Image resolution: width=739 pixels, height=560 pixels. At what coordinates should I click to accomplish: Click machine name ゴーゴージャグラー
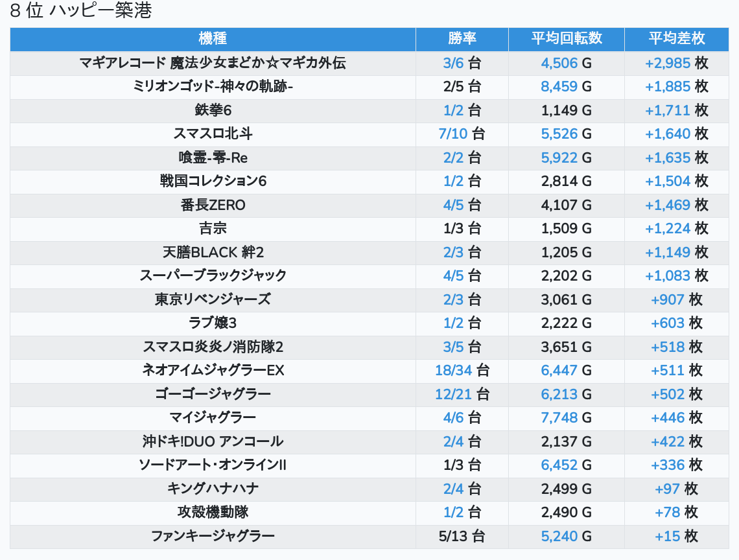pos(213,394)
